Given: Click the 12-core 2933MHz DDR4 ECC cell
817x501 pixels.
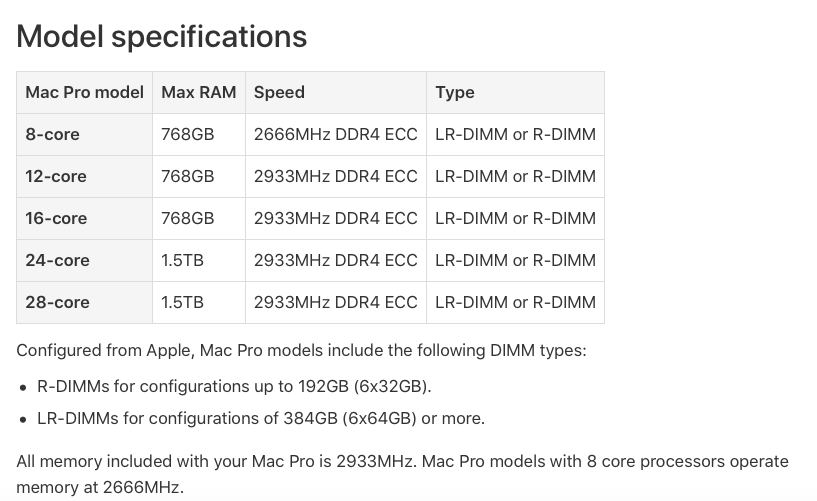Looking at the screenshot, I should (336, 177).
